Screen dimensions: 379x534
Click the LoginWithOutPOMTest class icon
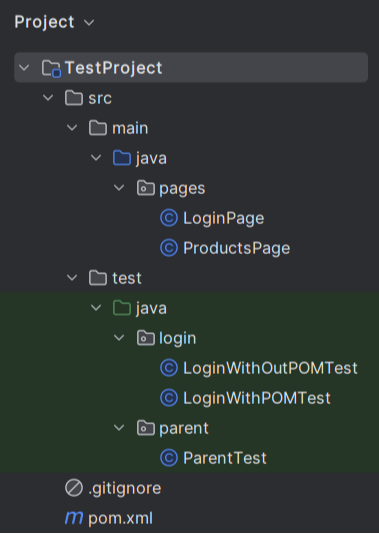click(x=169, y=368)
